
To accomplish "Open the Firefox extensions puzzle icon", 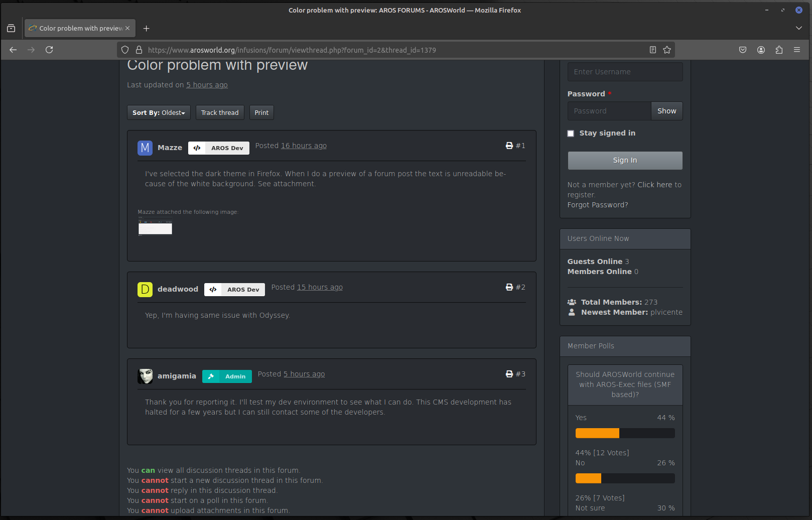I will (x=779, y=50).
